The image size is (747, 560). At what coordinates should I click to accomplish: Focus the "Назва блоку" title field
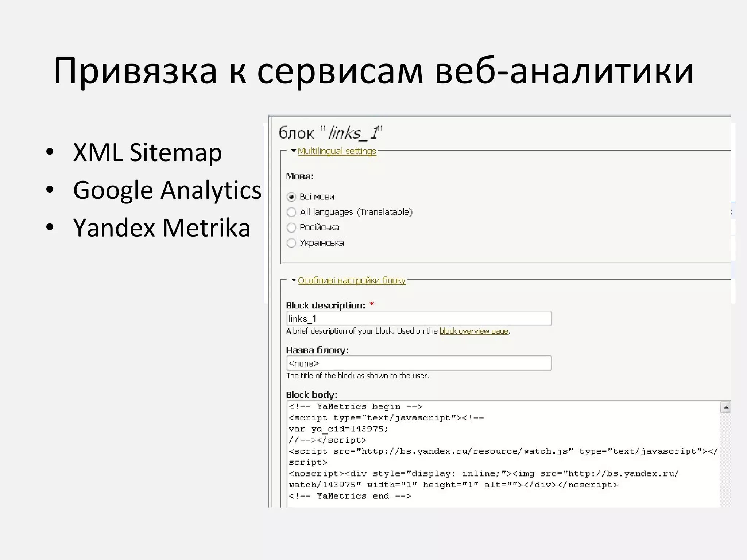[419, 363]
